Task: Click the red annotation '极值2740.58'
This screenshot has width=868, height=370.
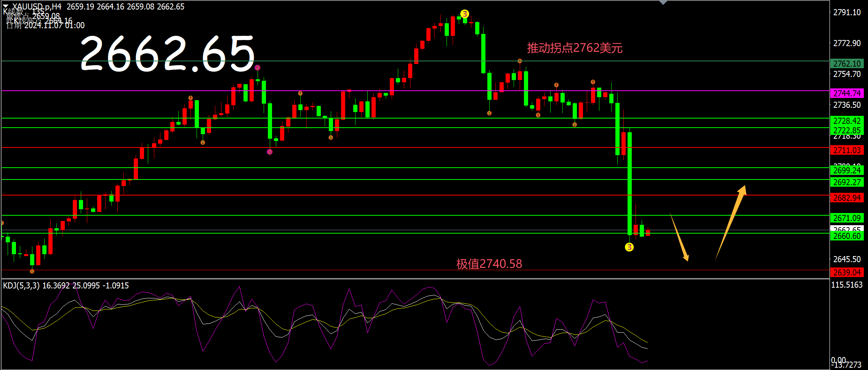Action: (x=489, y=264)
